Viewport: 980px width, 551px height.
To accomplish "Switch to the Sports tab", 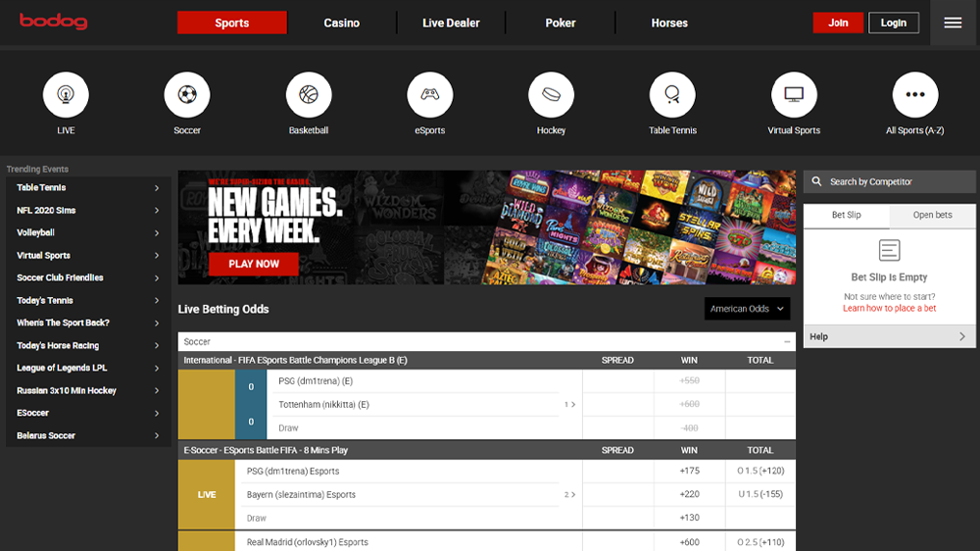I will tap(232, 23).
